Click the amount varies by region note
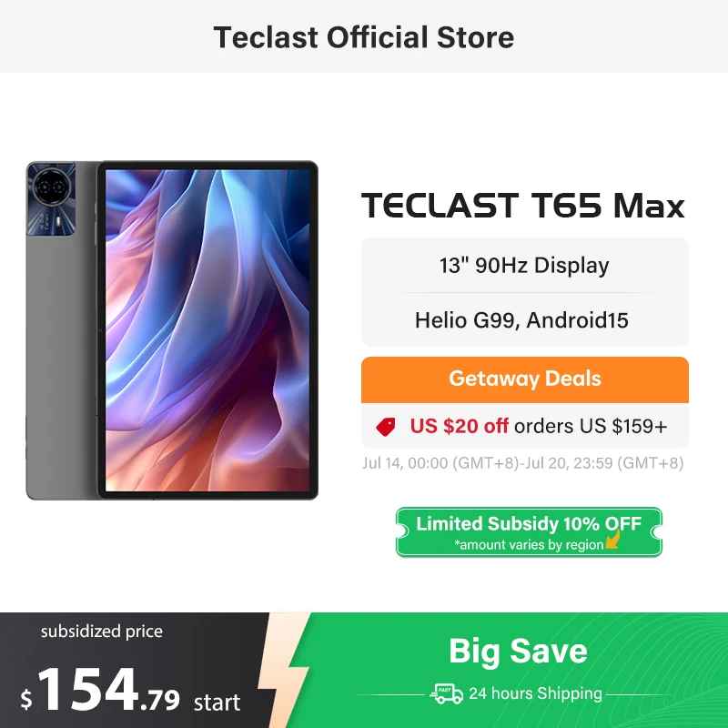The width and height of the screenshot is (728, 728). (529, 544)
